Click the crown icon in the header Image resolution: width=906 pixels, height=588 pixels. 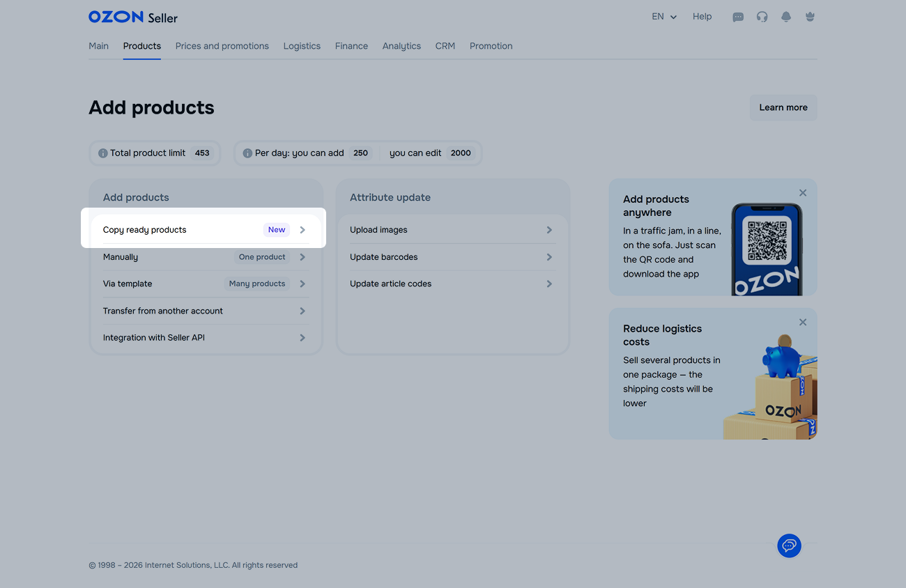tap(810, 17)
